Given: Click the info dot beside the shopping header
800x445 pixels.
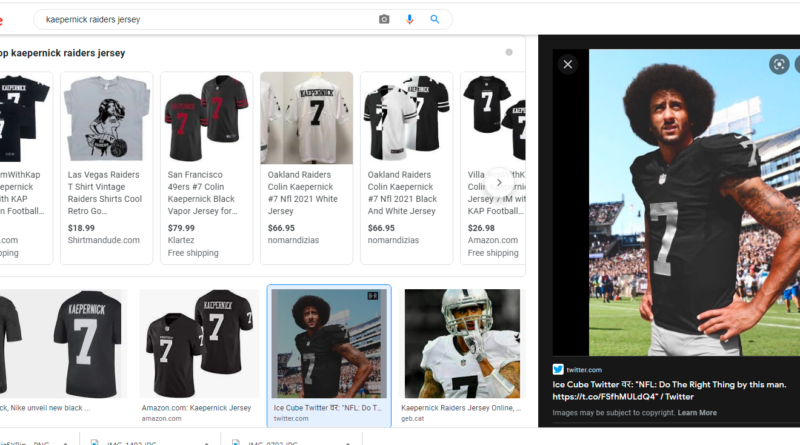Looking at the screenshot, I should pos(509,52).
